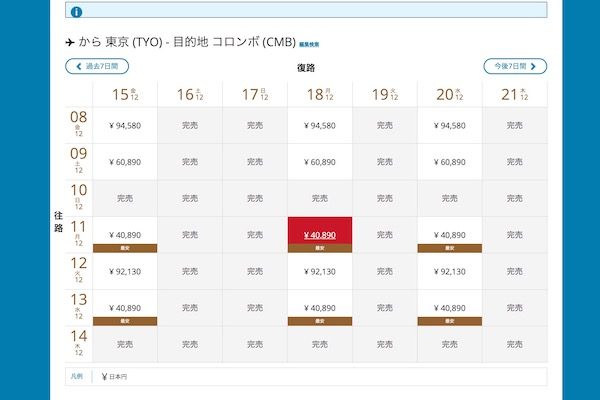Choose ¥40,890 fare: depart 13, return 15
Viewport: 600px width, 400px height.
tap(125, 308)
